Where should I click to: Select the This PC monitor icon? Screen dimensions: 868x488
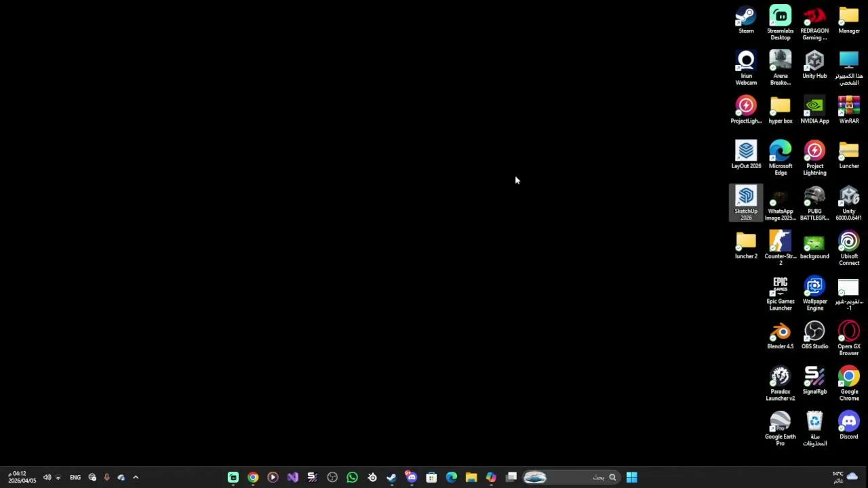(x=849, y=68)
